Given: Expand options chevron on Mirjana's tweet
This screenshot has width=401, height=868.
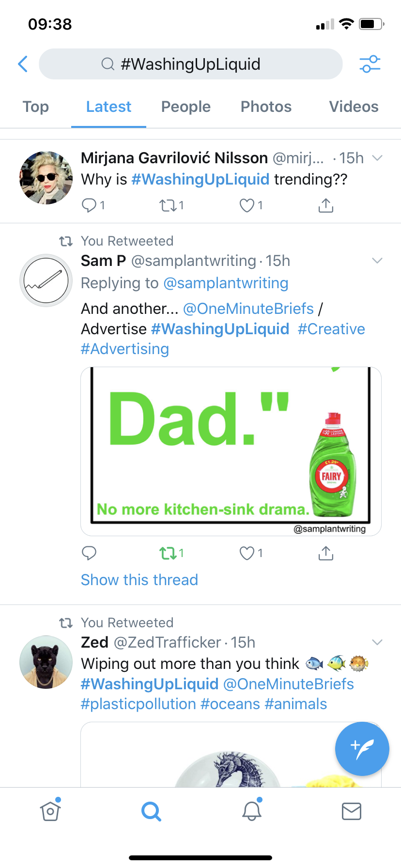Looking at the screenshot, I should 377,158.
